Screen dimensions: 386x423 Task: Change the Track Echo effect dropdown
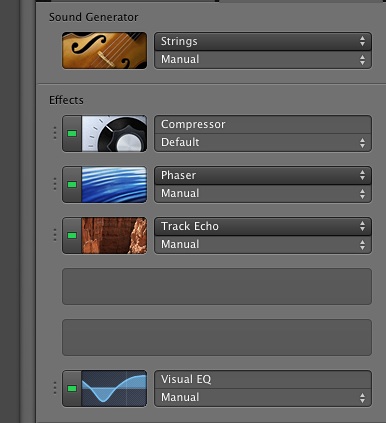click(263, 226)
